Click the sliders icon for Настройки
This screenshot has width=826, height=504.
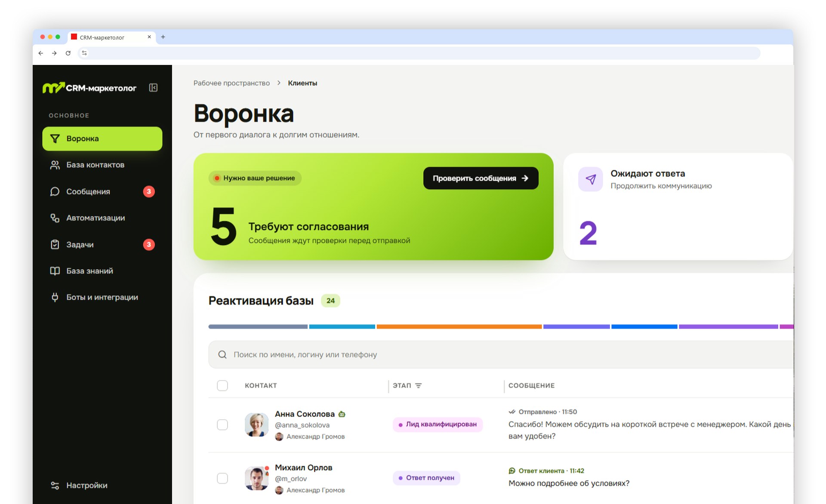click(x=55, y=485)
